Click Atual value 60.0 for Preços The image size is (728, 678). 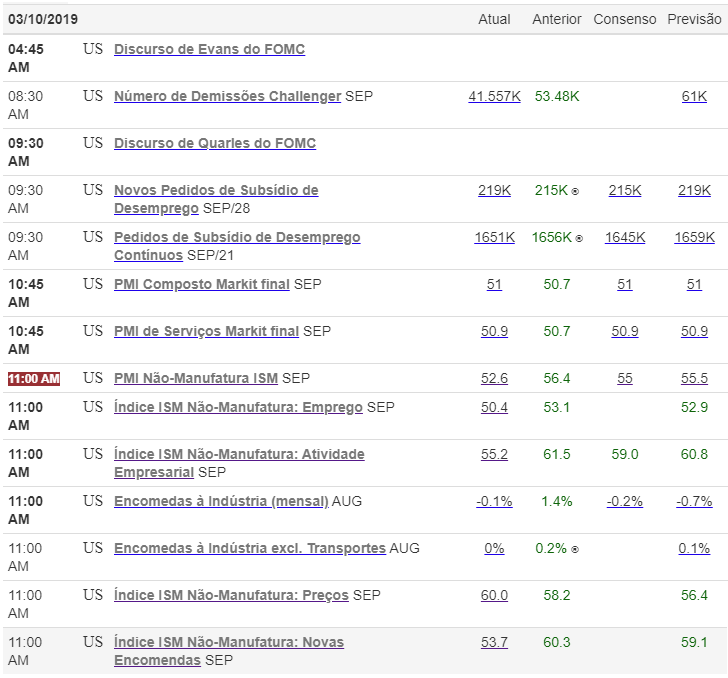click(494, 595)
